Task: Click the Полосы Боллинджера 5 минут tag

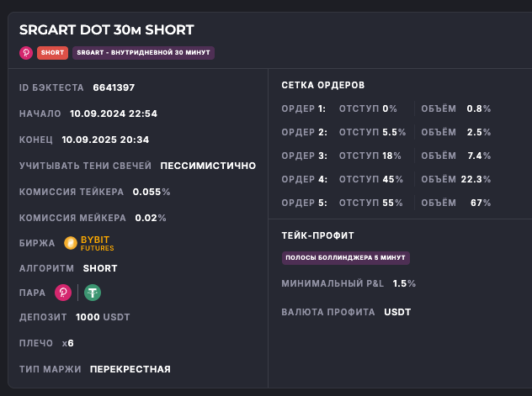Action: tap(346, 258)
